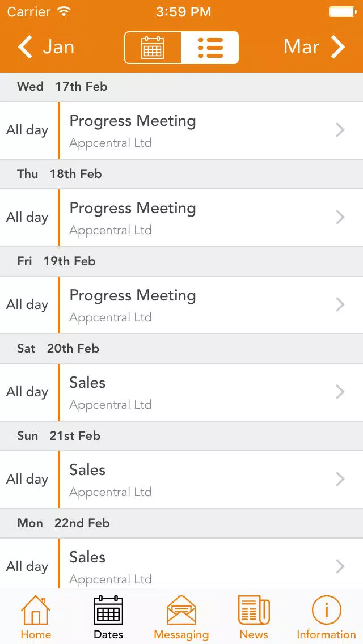This screenshot has height=644, width=363.
Task: Open Mon 22nd Feb Sales chevron
Action: [x=340, y=566]
